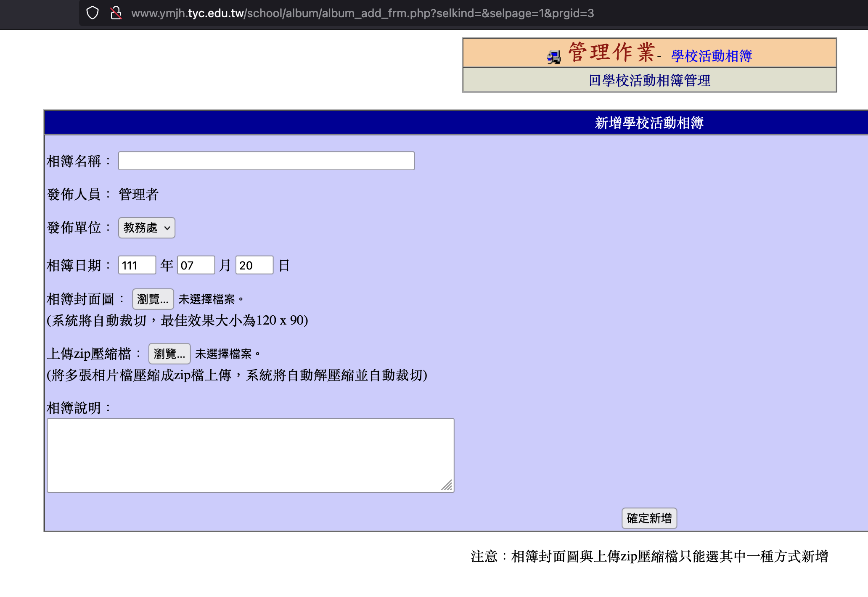
Task: Click the computer icon beside 管理作業
Action: 554,57
